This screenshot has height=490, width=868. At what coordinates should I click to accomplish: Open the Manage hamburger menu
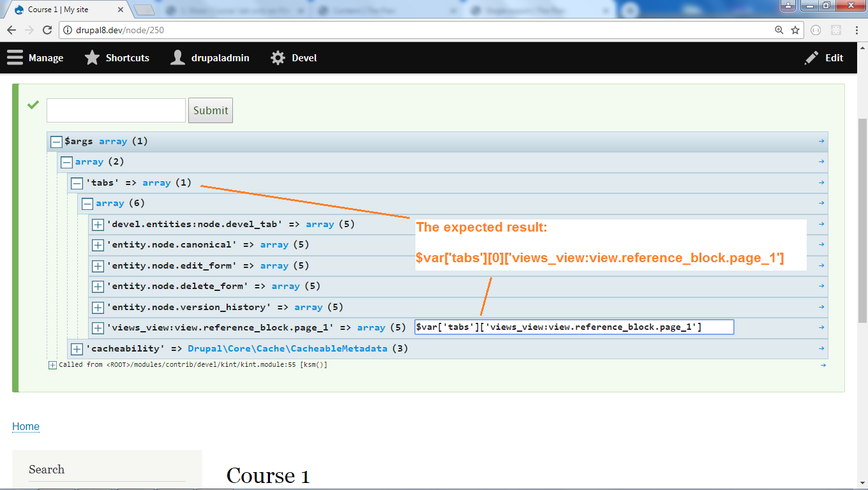15,58
